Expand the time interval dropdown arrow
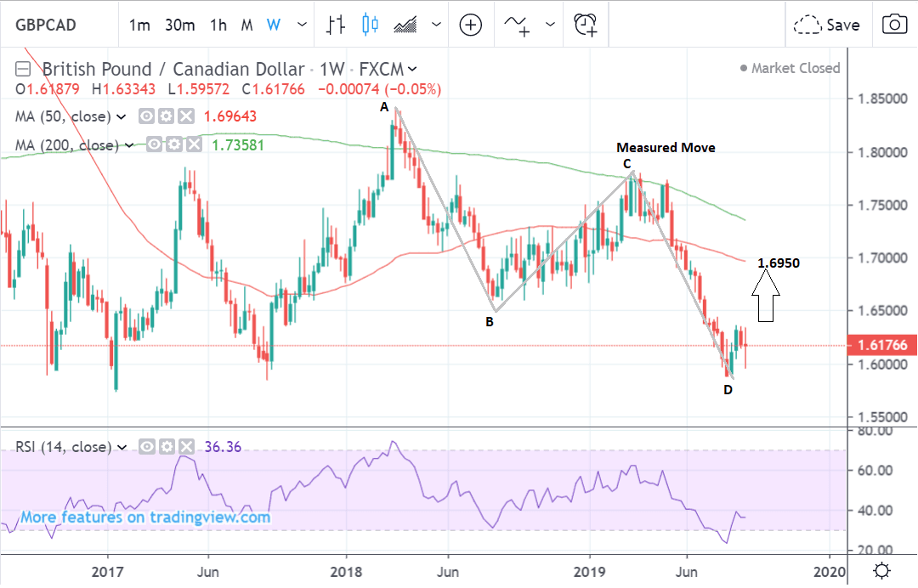The image size is (918, 588). (x=301, y=25)
